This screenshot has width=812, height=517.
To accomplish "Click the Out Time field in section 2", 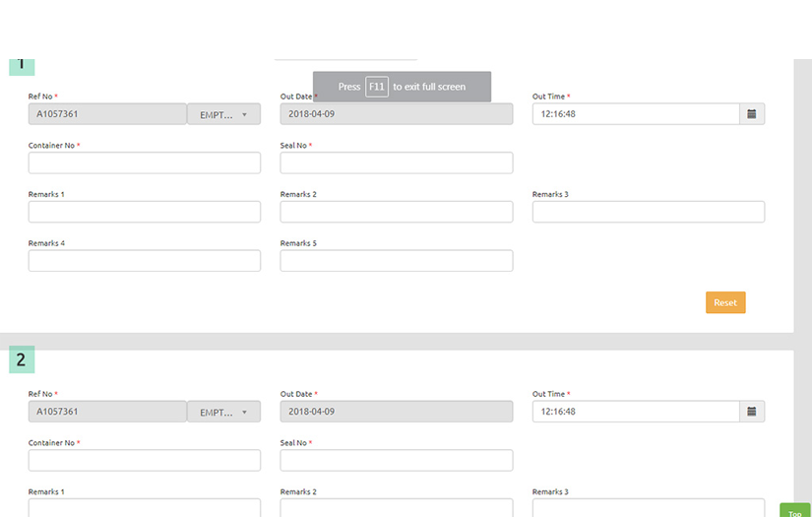I will [x=636, y=412].
